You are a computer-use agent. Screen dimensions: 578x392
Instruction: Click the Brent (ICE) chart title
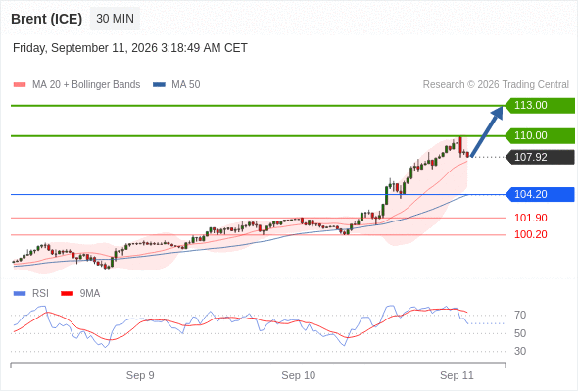46,19
